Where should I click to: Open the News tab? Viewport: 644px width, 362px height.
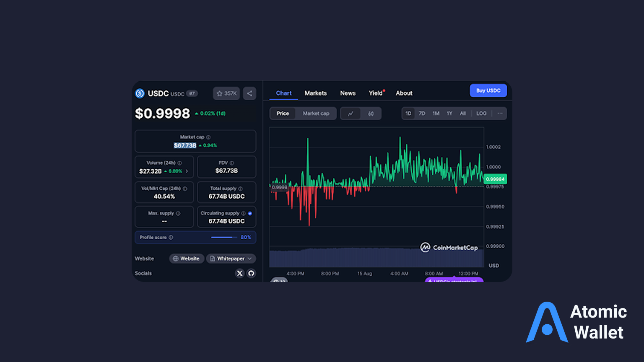click(348, 93)
